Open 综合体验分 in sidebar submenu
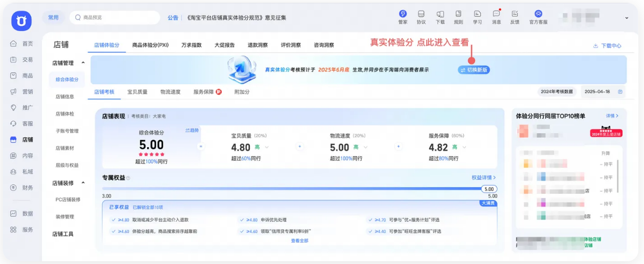This screenshot has height=264, width=644. (67, 79)
